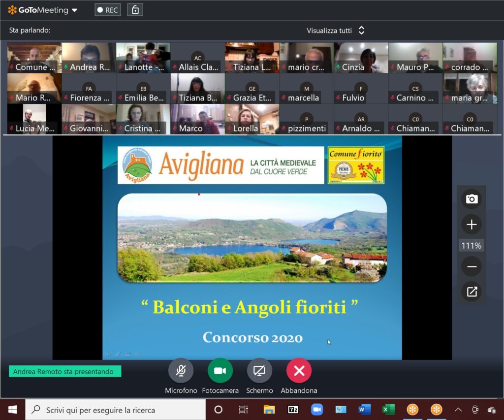This screenshot has height=420, width=504.
Task: Click the 111% zoom level indicator
Action: coord(472,245)
